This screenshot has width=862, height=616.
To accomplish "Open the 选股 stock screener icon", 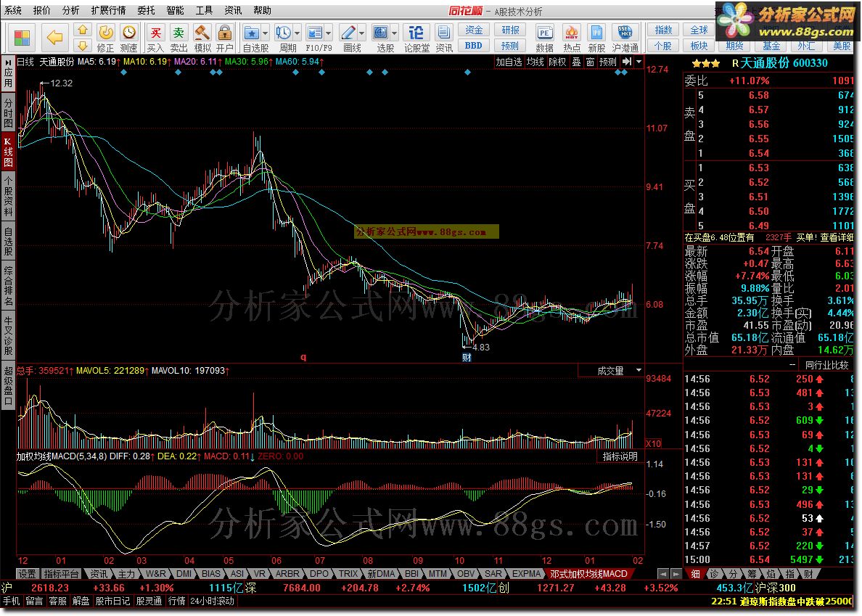I will (x=381, y=33).
